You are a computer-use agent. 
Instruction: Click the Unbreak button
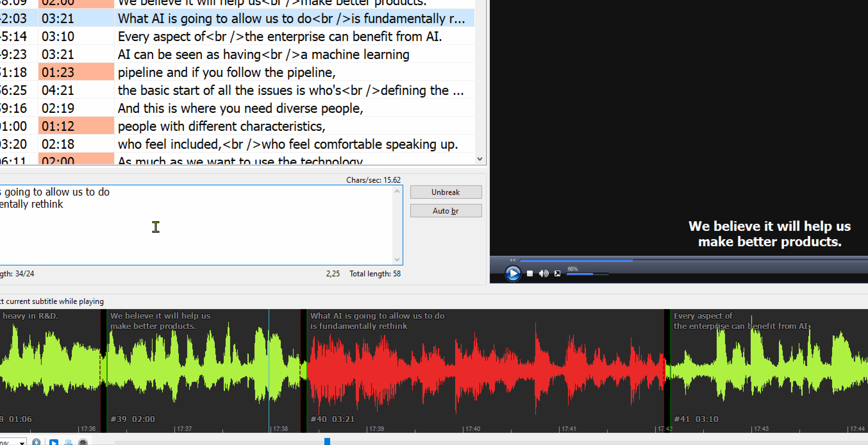pos(446,192)
